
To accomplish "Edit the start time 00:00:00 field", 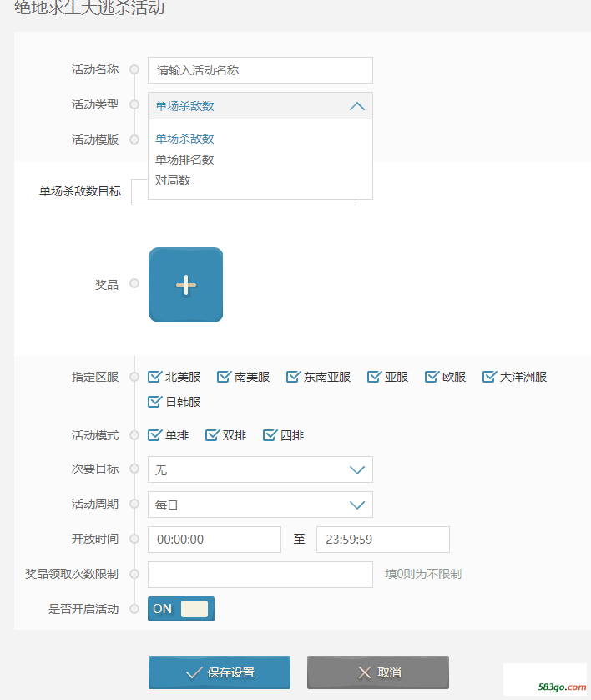I will [x=215, y=540].
